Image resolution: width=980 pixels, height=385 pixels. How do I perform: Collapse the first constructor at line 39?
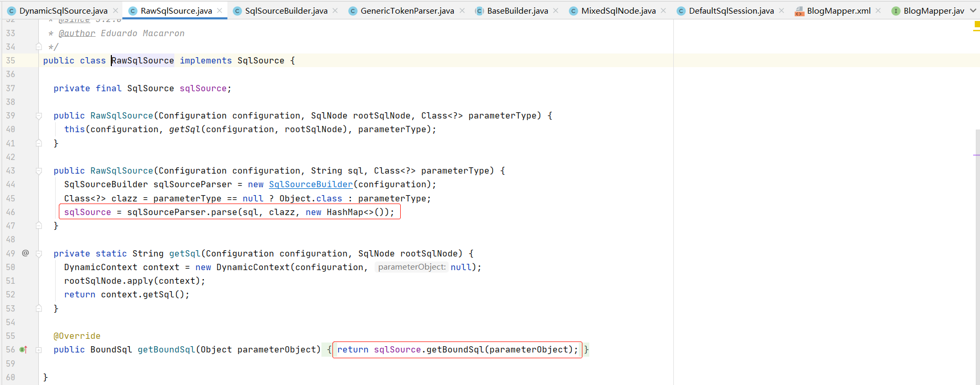click(39, 115)
